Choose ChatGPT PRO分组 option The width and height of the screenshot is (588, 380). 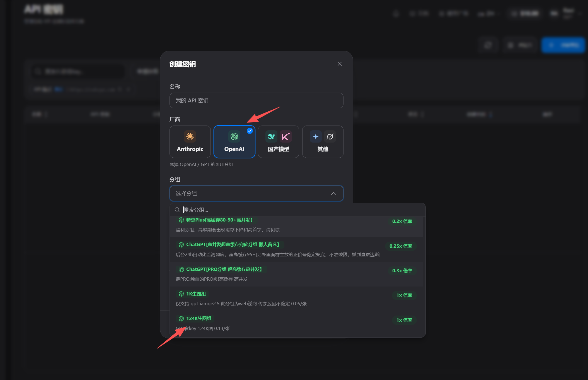296,274
